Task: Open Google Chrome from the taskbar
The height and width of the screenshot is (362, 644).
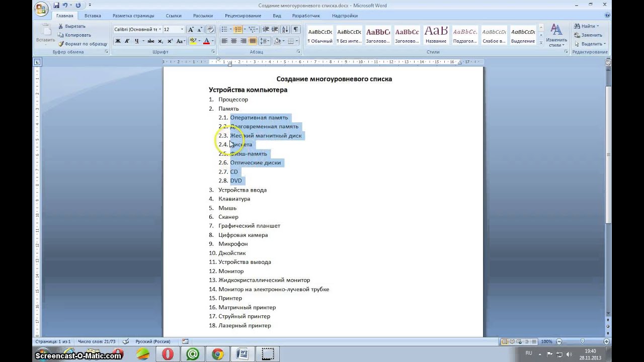Action: [x=217, y=354]
